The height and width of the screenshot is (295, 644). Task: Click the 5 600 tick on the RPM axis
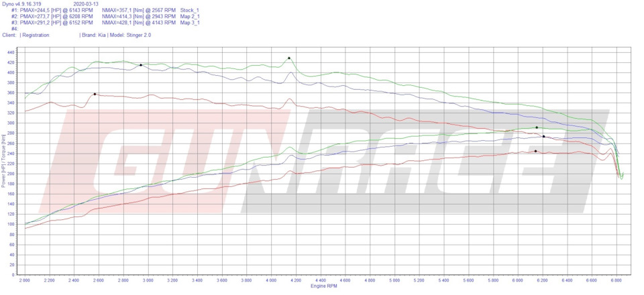pyautogui.click(x=468, y=280)
